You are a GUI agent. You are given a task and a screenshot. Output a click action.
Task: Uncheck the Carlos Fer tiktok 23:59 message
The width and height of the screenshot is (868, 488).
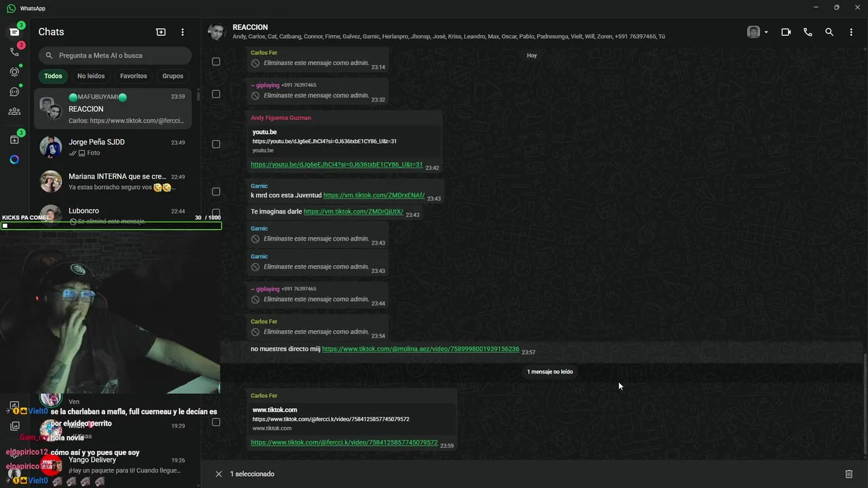[x=216, y=422]
